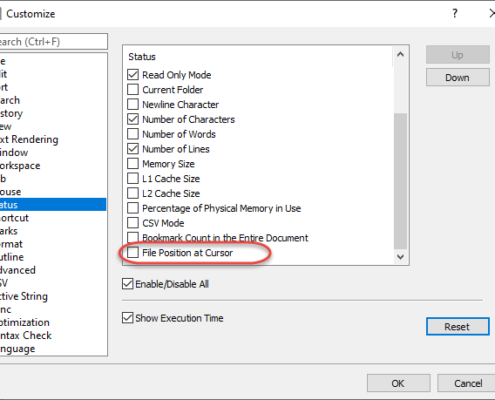Check the Memory Size option
This screenshot has height=400, width=495.
(x=133, y=163)
